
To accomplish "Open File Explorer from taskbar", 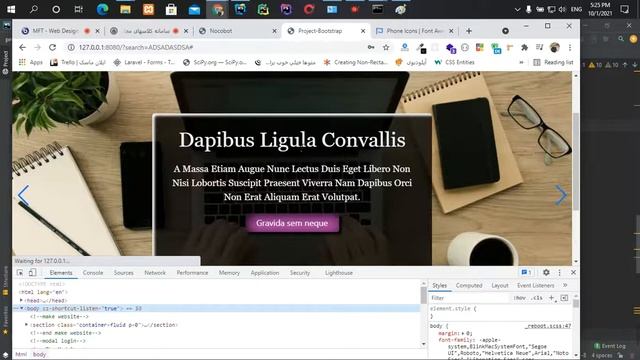I will [125, 9].
